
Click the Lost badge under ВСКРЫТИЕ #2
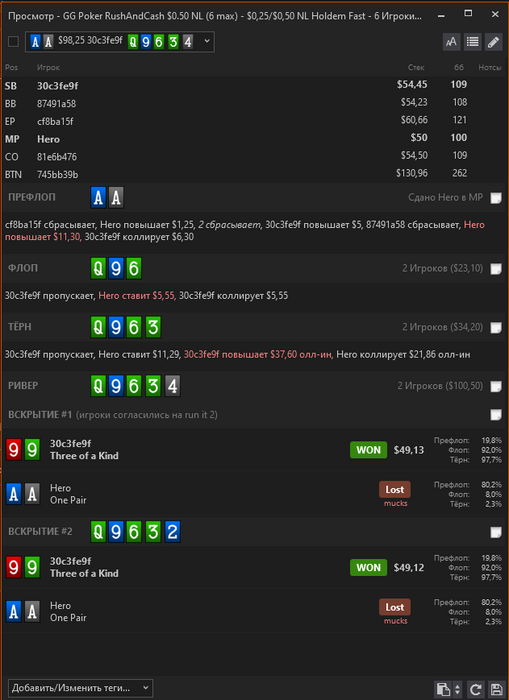395,607
